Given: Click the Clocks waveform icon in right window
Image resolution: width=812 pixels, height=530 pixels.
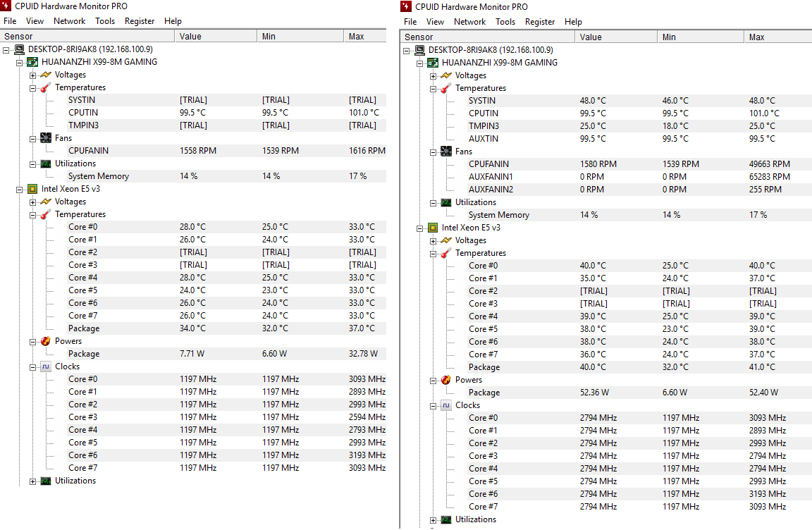Looking at the screenshot, I should (x=446, y=405).
